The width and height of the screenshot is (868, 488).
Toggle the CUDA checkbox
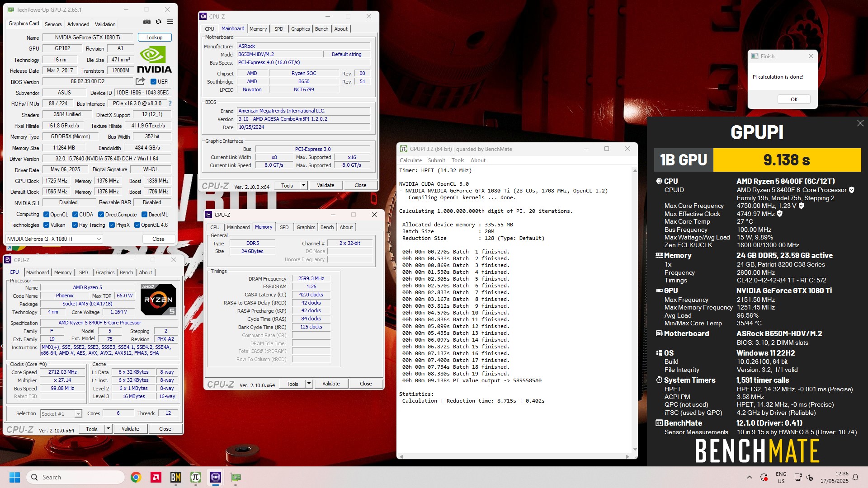click(75, 215)
